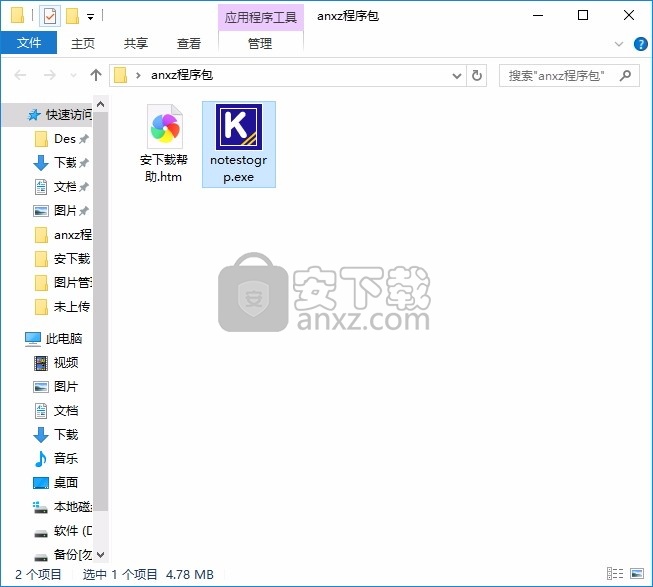Open the 文件 menu

tap(29, 43)
